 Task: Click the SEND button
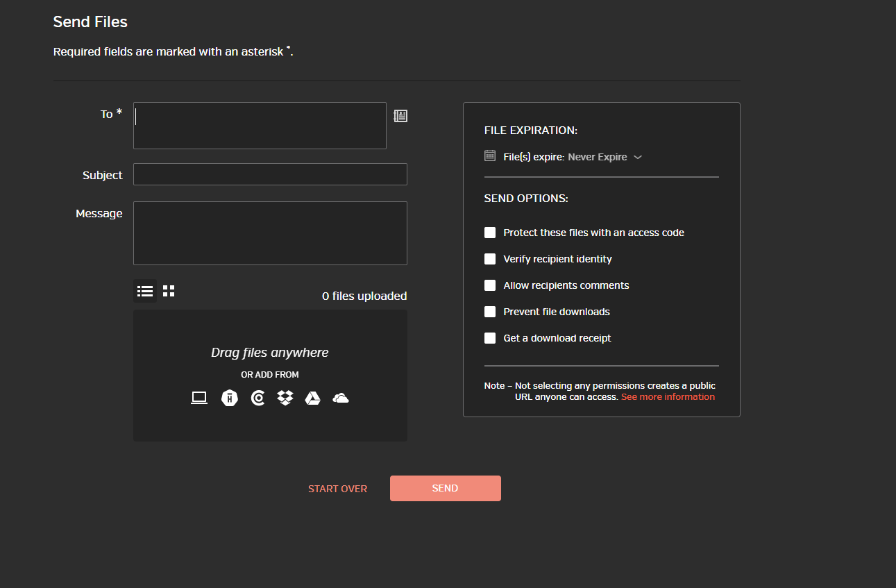446,488
